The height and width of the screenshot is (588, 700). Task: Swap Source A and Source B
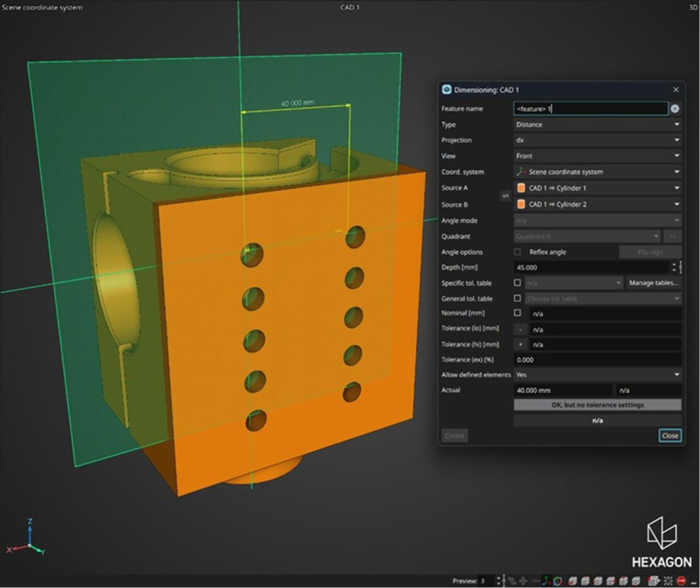[x=506, y=197]
